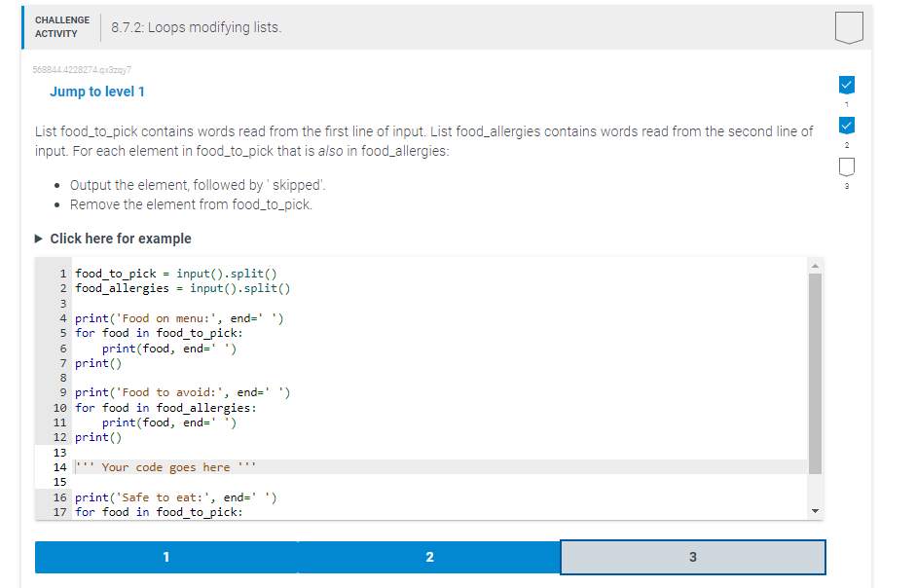This screenshot has height=588, width=916.
Task: Click line number 7 in the gutter
Action: coord(63,363)
